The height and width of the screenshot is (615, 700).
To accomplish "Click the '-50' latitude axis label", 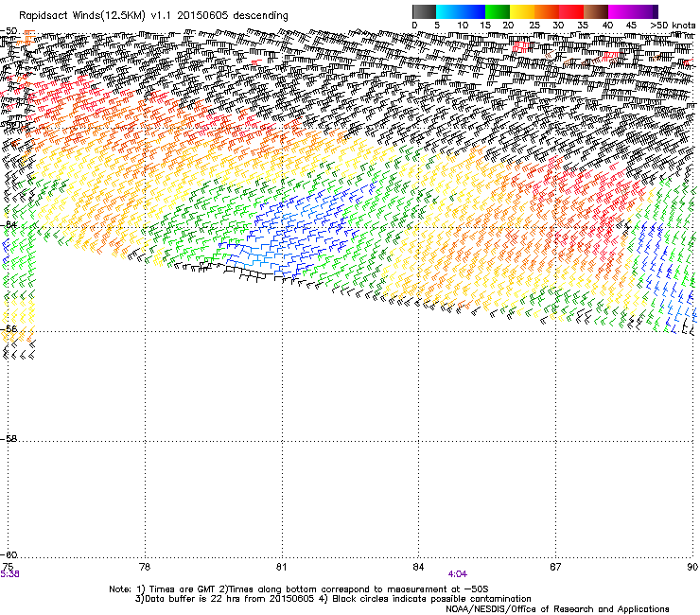I will (9, 31).
